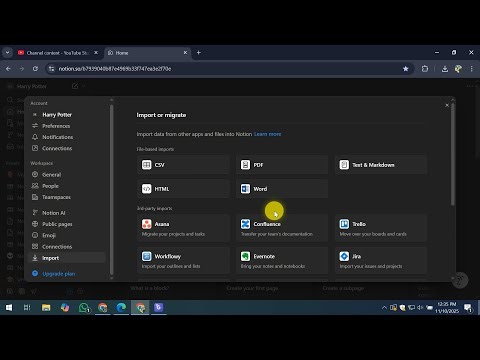Open the Chrome three-dot menu
This screenshot has width=480, height=360.
point(471,69)
